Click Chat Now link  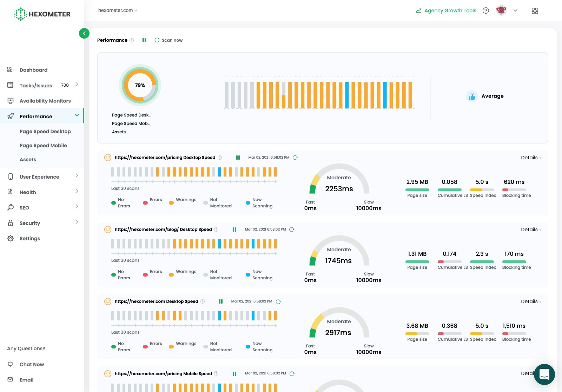pos(32,364)
